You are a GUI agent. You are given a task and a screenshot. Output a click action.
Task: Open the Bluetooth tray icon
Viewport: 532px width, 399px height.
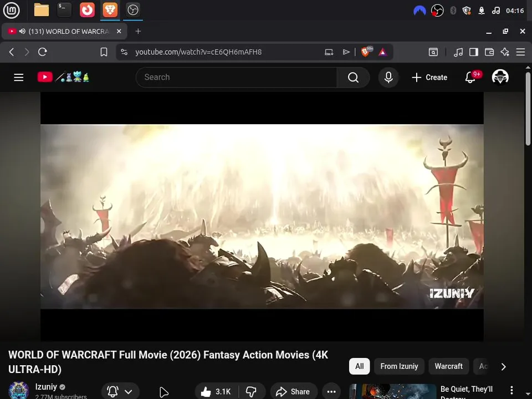(x=453, y=11)
